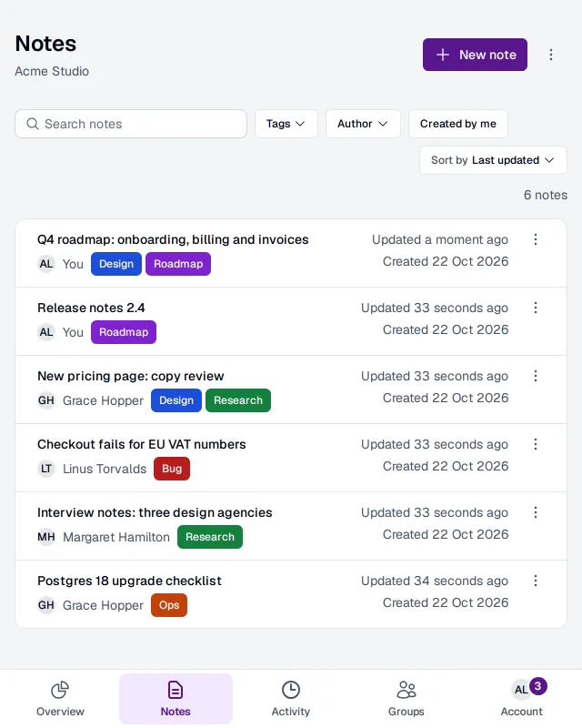
Task: Open Postgres 18 upgrade checklist title
Action: [x=129, y=581]
